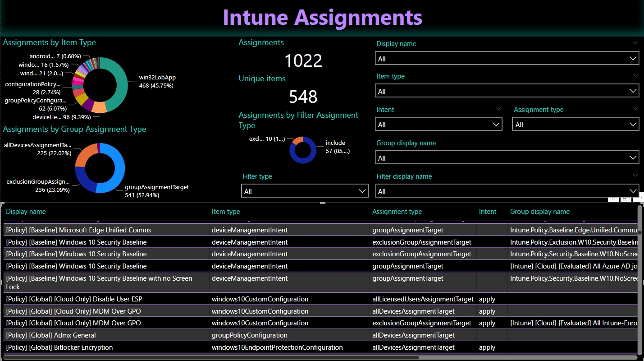Click the table's horizontal scrollbar
Screen dimensions: 644x361
pos(211,357)
